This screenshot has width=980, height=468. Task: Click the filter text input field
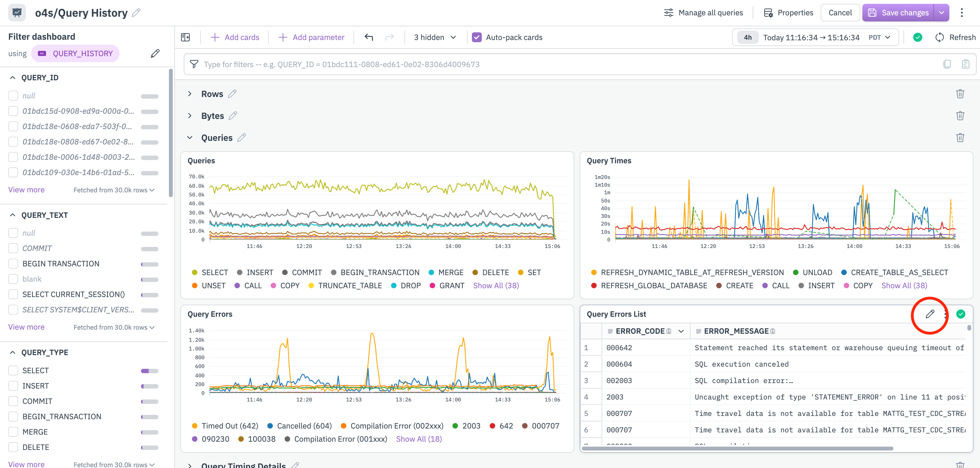[x=533, y=64]
